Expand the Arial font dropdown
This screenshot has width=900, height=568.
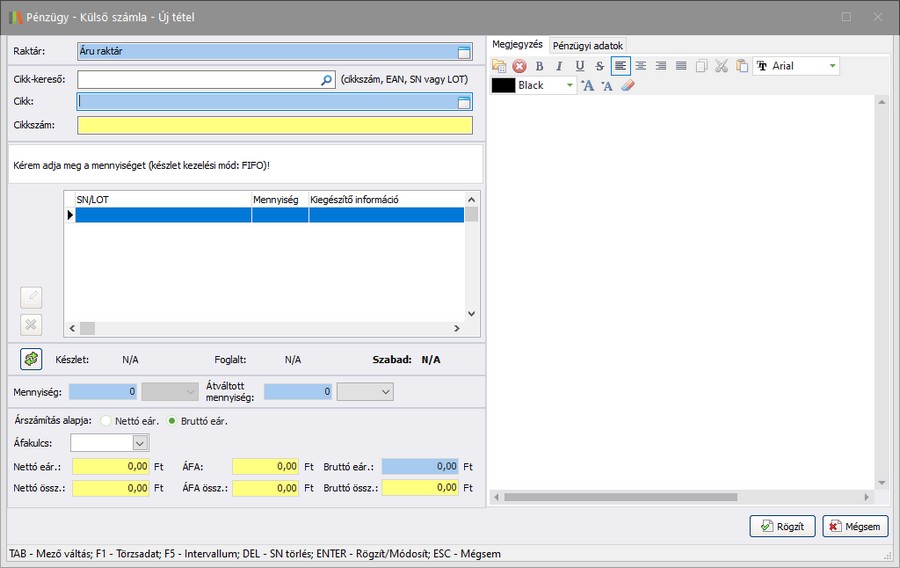point(832,66)
